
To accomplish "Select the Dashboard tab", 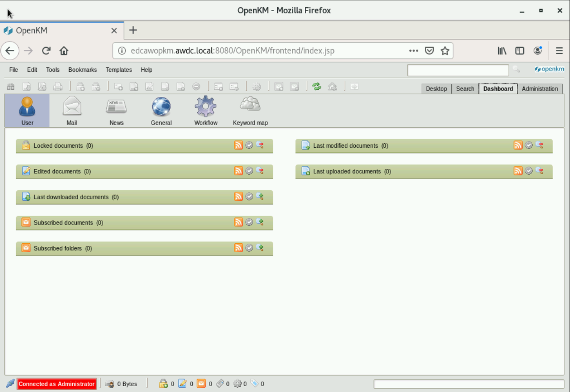I will (x=498, y=88).
